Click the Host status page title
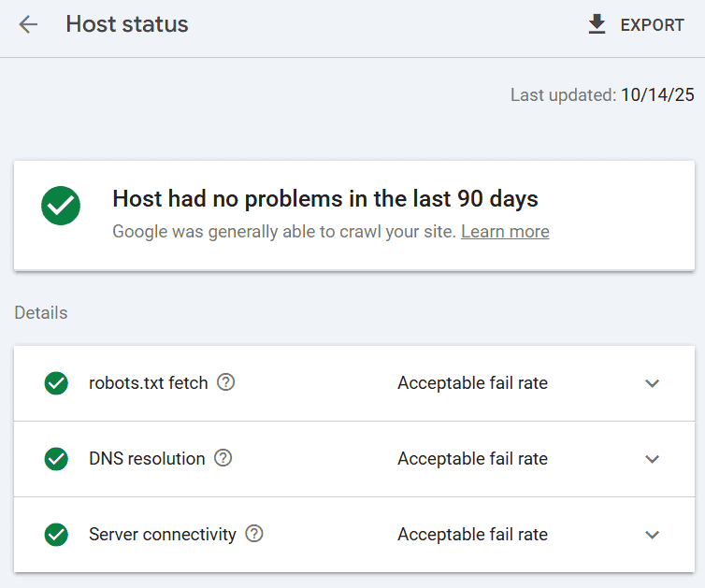705x588 pixels. coord(127,24)
